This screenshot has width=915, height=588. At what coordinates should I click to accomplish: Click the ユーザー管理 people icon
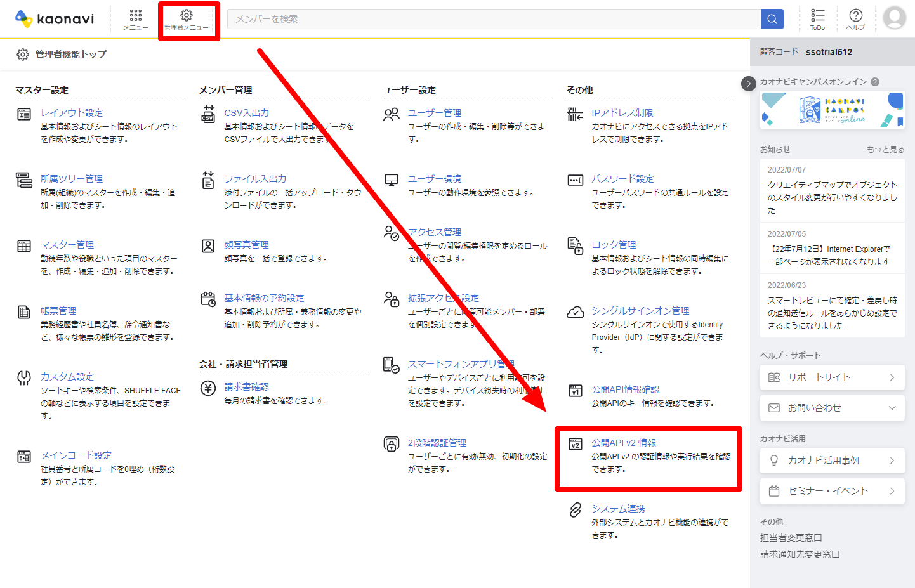(392, 114)
